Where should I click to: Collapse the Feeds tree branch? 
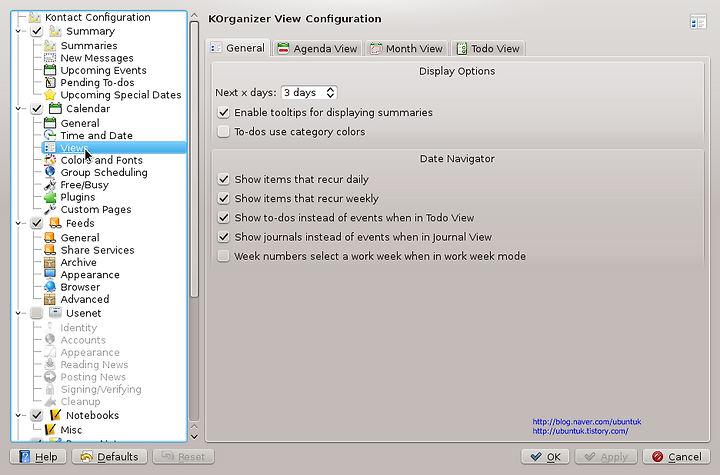coord(18,223)
